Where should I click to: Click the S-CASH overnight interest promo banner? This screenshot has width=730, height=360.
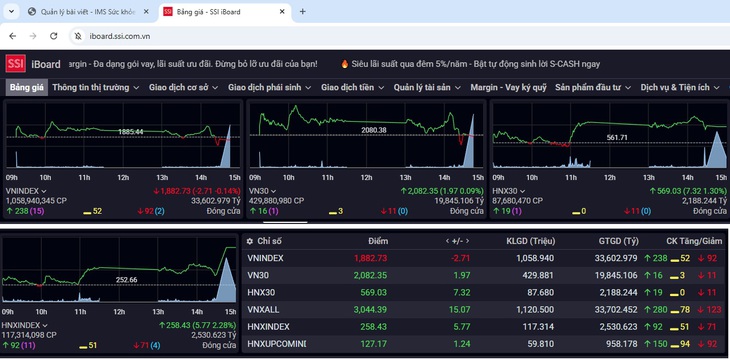tap(470, 64)
